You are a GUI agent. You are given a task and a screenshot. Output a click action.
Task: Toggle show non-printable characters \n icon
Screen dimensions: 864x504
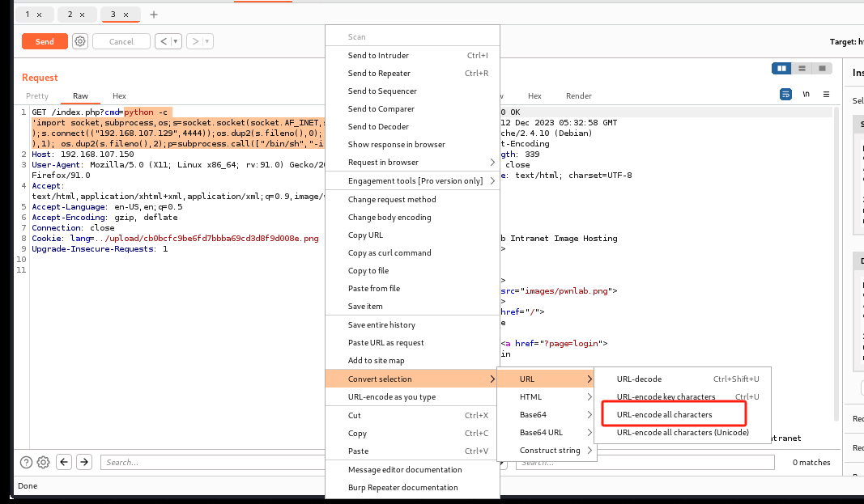click(807, 95)
